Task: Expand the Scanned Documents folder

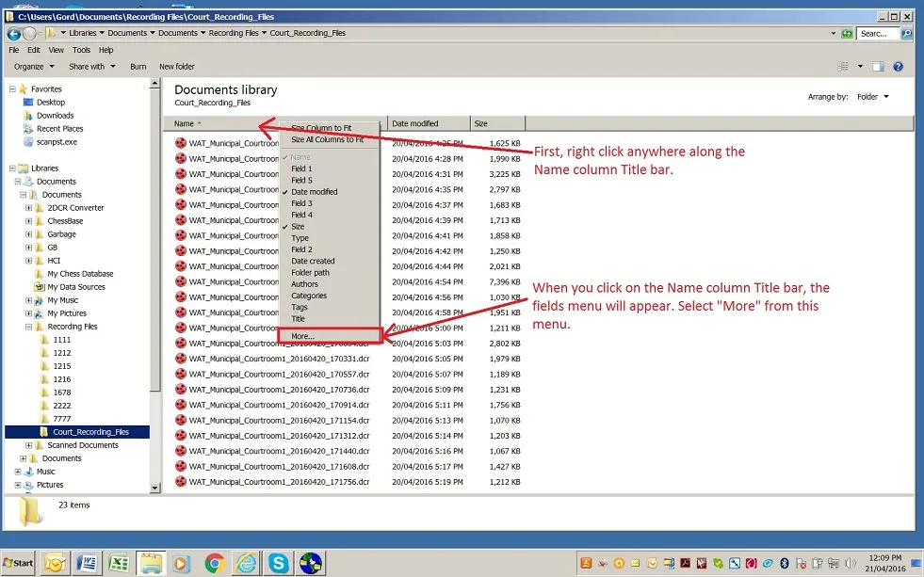Action: pos(28,445)
